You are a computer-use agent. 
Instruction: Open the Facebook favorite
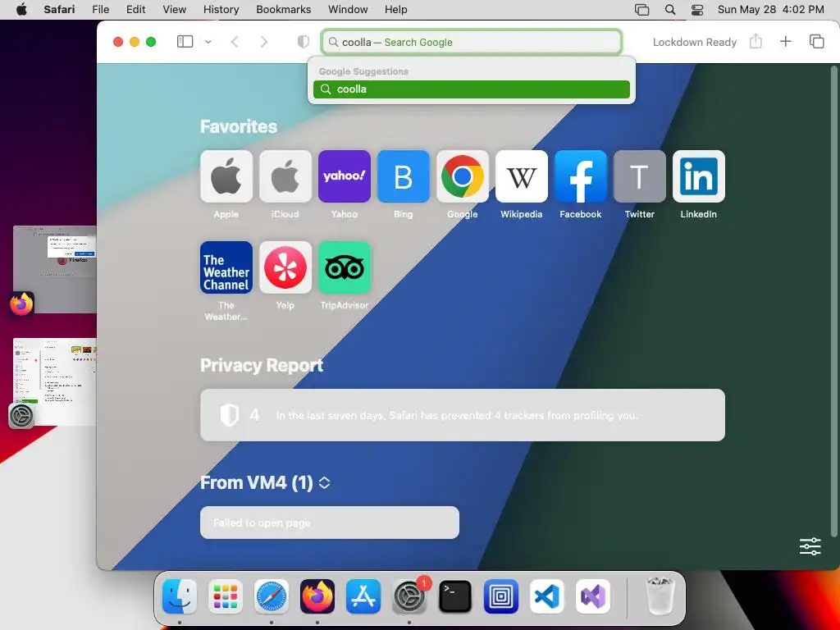coord(580,176)
